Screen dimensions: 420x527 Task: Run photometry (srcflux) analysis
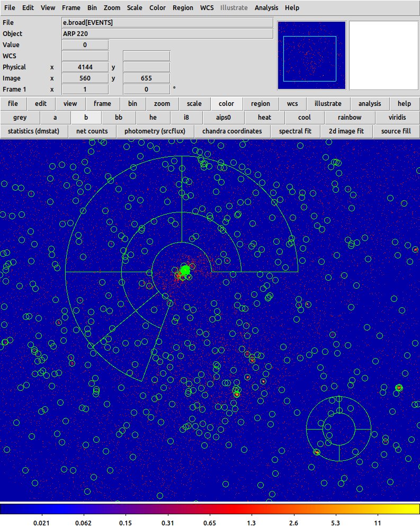coord(155,131)
